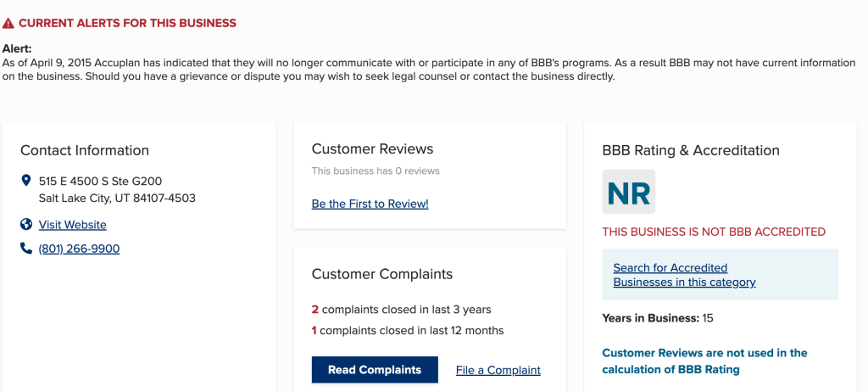The image size is (868, 392).
Task: Click '1 complaints closed in last 12 months'
Action: pyautogui.click(x=408, y=331)
